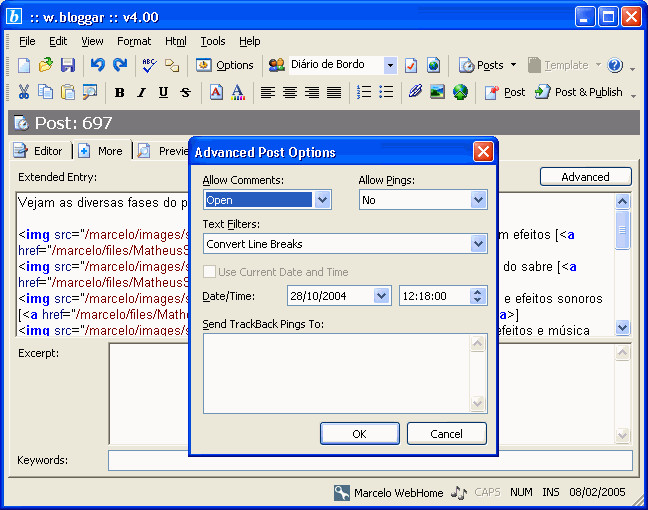Align text right

[312, 92]
